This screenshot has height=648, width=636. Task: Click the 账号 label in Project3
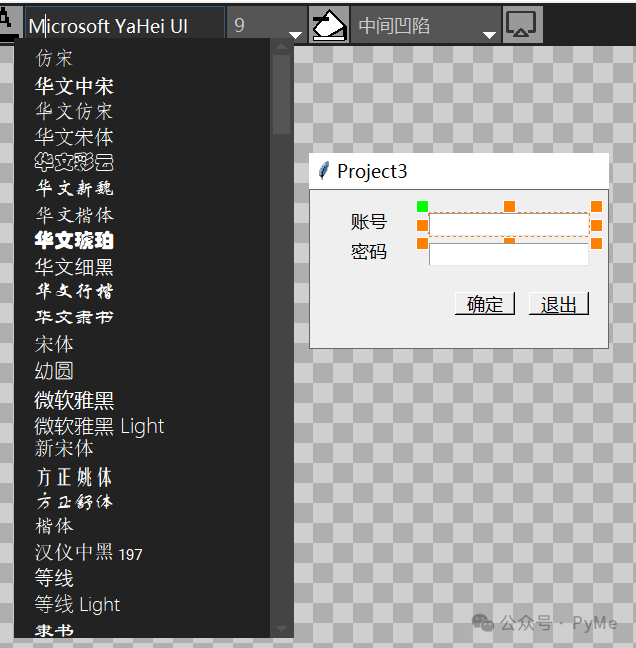pyautogui.click(x=369, y=222)
